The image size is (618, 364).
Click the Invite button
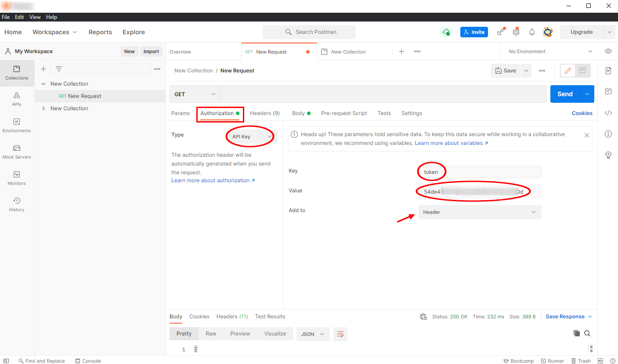474,32
